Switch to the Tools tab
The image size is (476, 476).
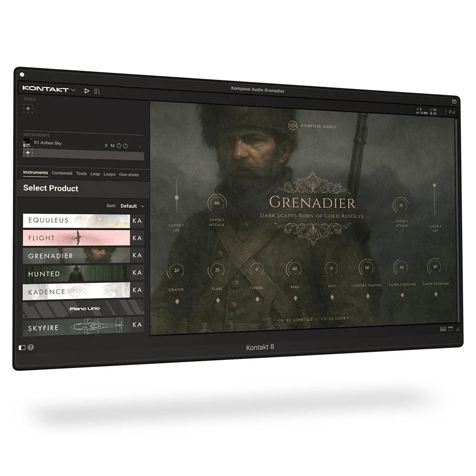click(81, 174)
